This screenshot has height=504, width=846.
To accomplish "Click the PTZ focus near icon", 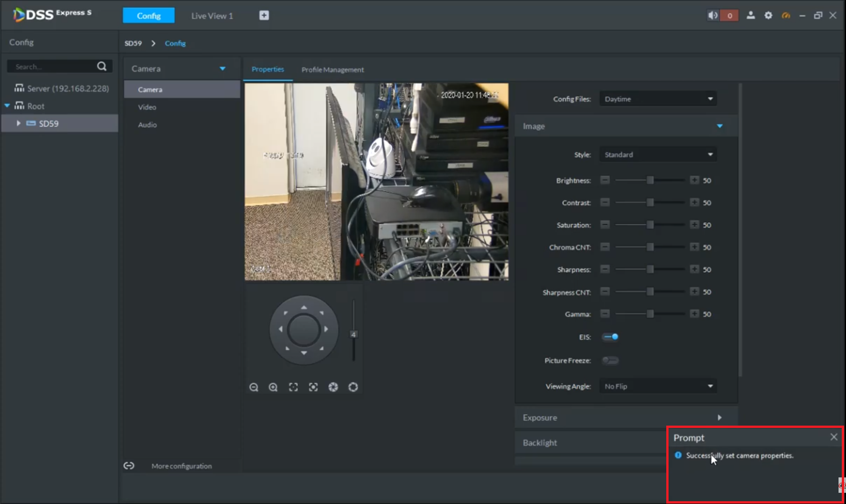I will (293, 387).
